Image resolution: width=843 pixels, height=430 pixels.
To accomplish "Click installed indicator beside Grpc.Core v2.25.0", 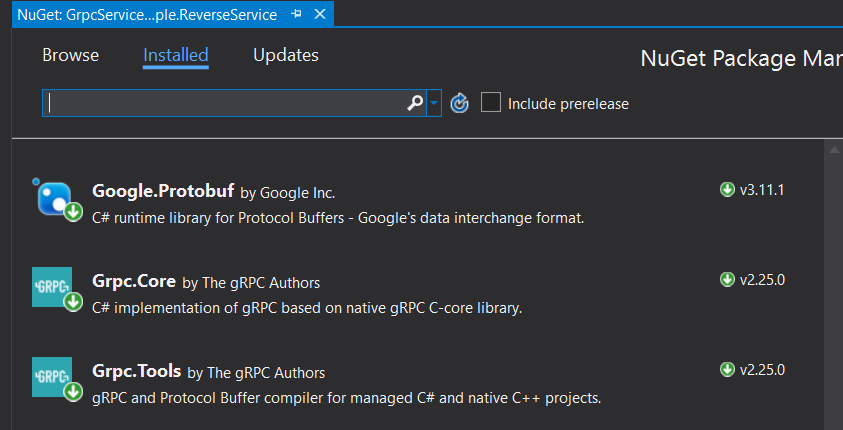I will tap(727, 279).
